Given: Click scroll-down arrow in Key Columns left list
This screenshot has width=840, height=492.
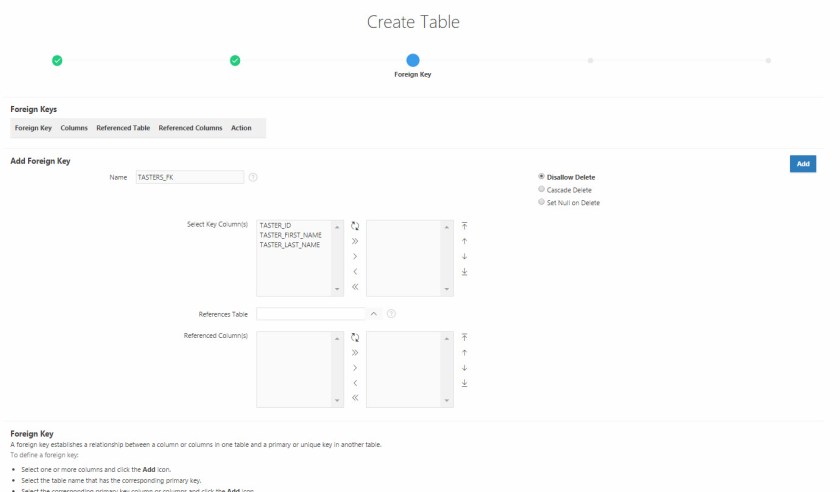Looking at the screenshot, I should point(337,289).
